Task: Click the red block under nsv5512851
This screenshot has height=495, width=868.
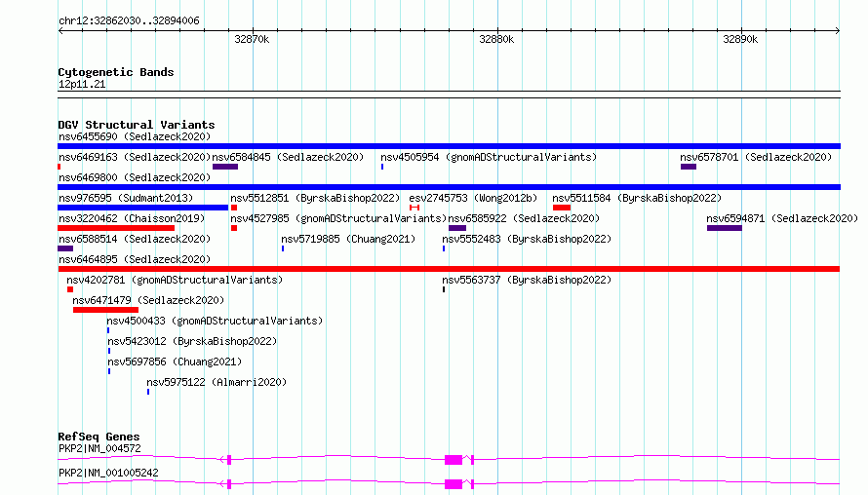Action: point(234,208)
